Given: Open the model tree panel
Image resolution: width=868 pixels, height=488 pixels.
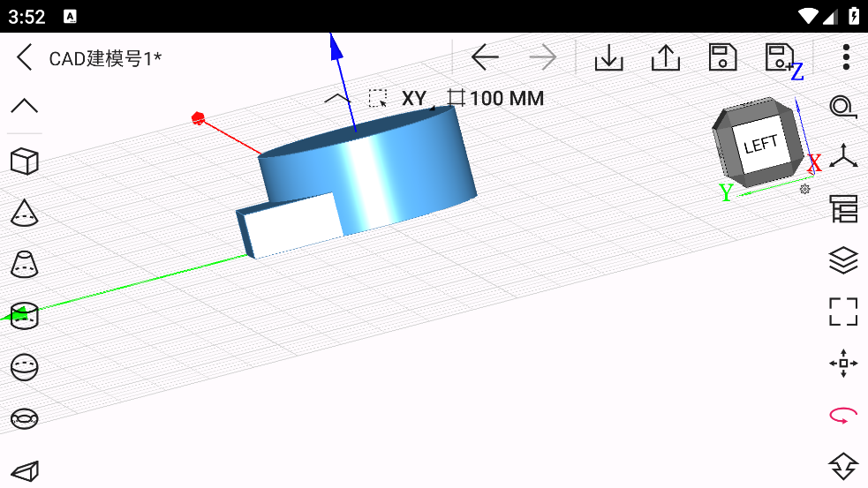Looking at the screenshot, I should click(x=843, y=208).
